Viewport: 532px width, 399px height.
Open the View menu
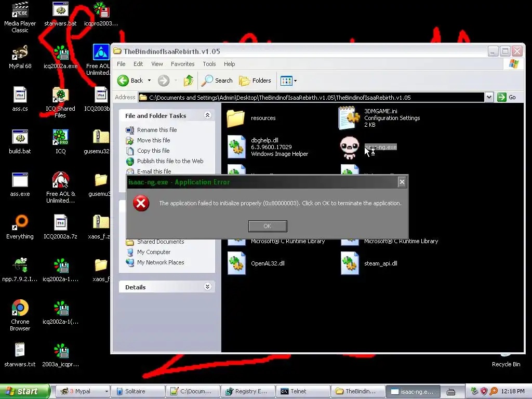157,64
